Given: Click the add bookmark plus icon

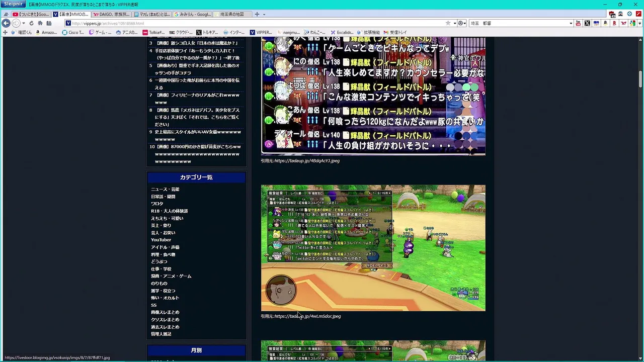Looking at the screenshot, I should tap(5, 32).
